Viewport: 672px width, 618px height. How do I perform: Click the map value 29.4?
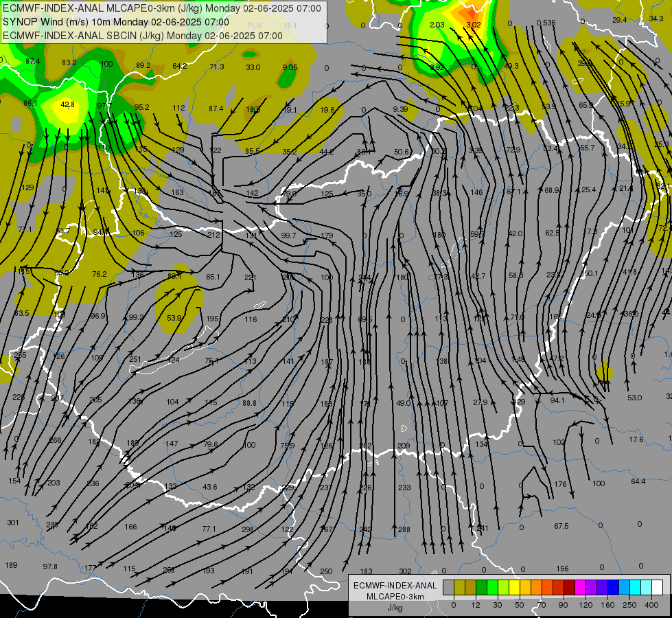(619, 20)
